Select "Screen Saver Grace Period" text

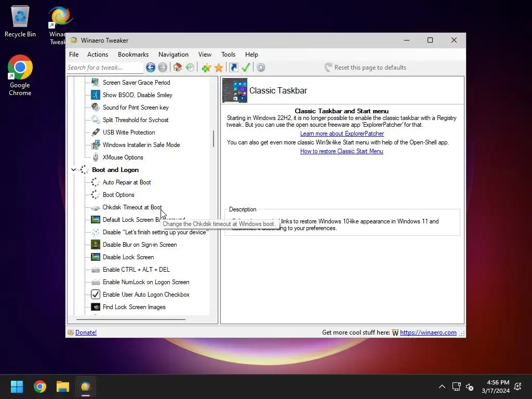[x=137, y=83]
